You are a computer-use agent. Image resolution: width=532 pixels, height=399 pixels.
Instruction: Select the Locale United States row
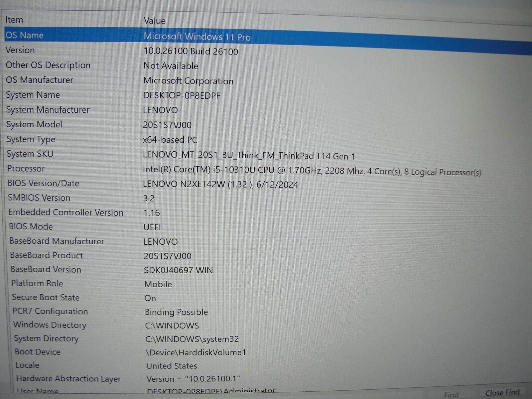click(133, 365)
